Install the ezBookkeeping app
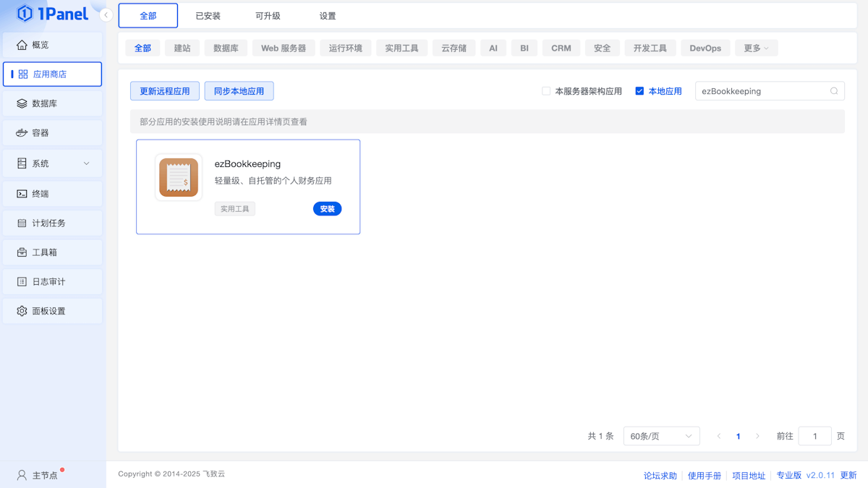Image resolution: width=868 pixels, height=488 pixels. point(327,209)
